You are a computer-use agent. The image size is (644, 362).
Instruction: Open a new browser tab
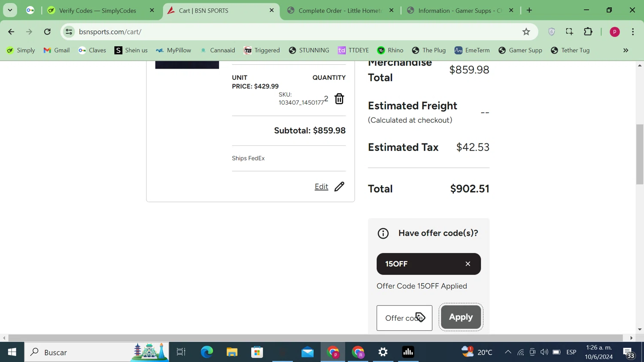point(529,10)
